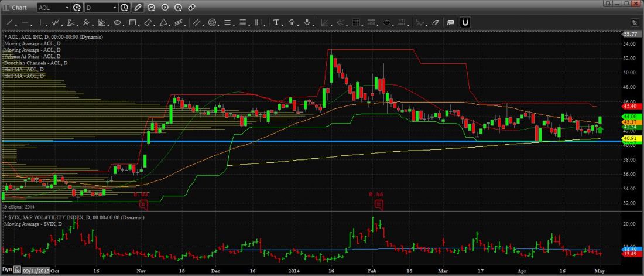The image size is (644, 276).
Task: Open the AOL symbol dropdown
Action: click(66, 8)
